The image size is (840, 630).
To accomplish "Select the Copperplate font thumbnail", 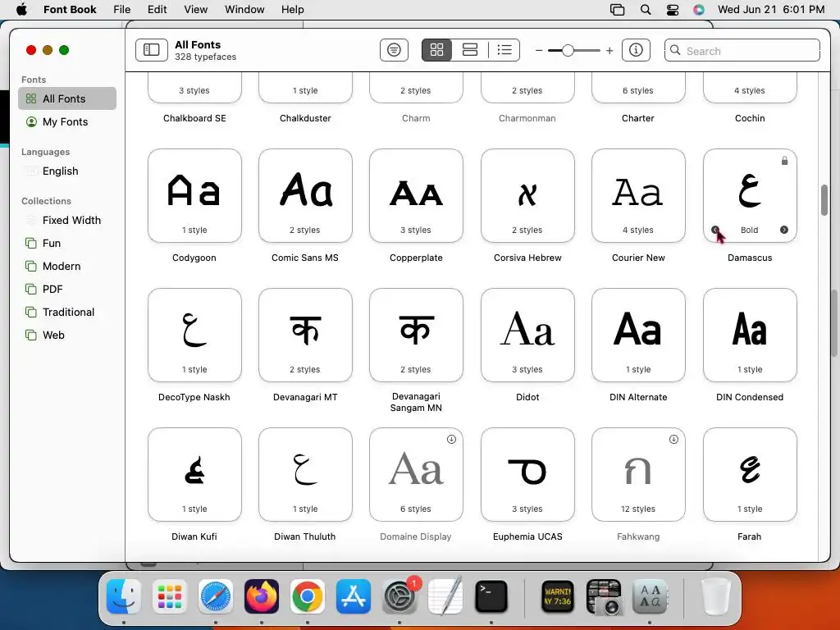I will (x=416, y=195).
